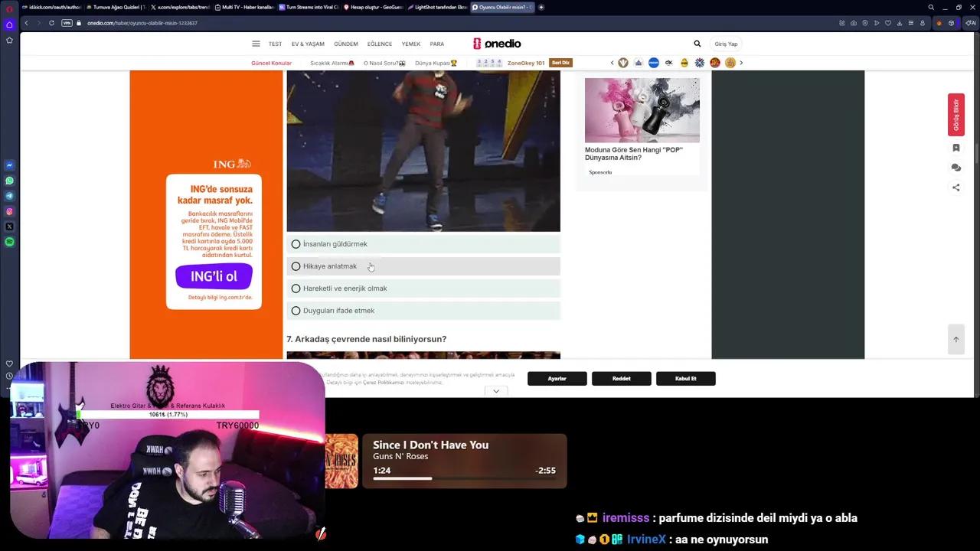Go forward to next page
Viewport: 980px width, 551px height.
coord(38,23)
